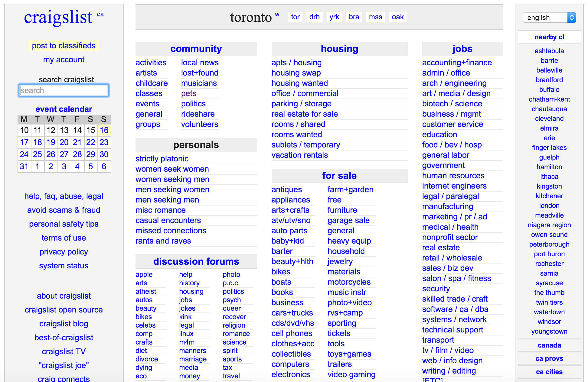
Task: Open the free stuff category
Action: (335, 200)
